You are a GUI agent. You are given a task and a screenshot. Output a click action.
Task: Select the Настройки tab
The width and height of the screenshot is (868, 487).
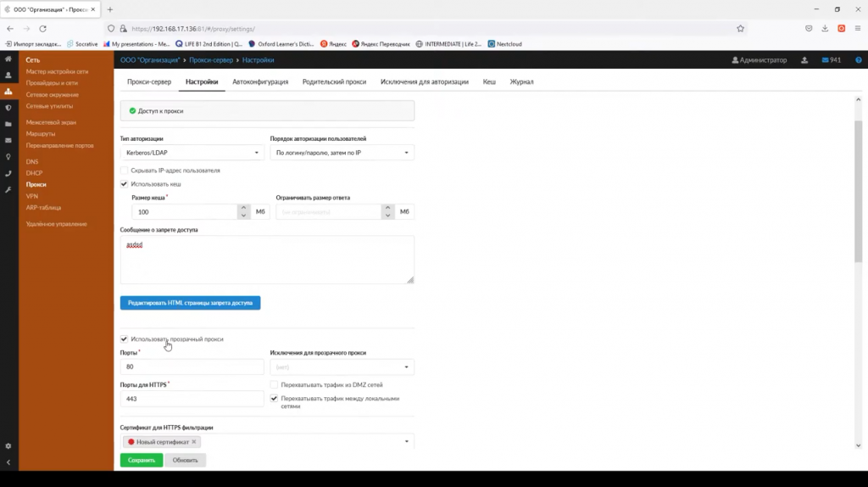pos(202,81)
